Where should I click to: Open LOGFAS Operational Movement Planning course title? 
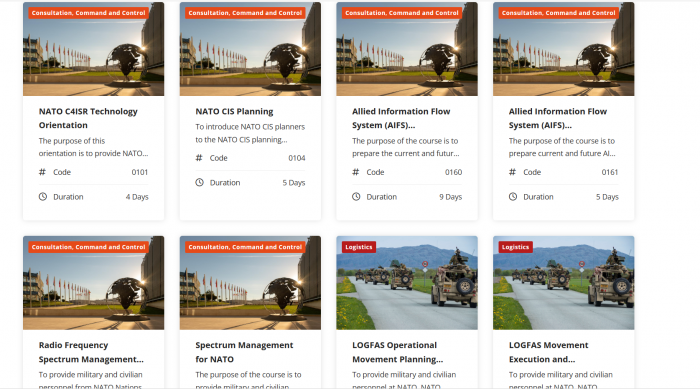coord(397,352)
